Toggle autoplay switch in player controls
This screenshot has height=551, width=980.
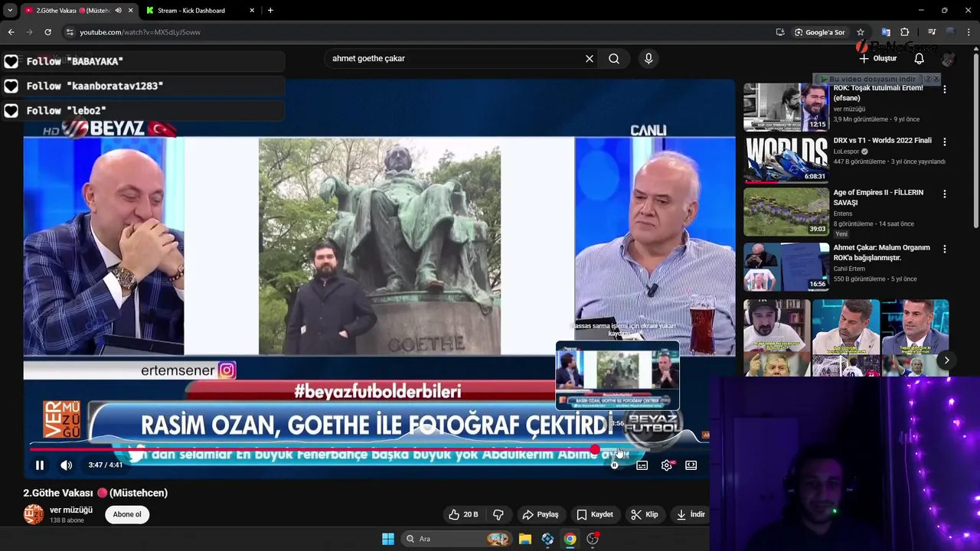(x=616, y=465)
